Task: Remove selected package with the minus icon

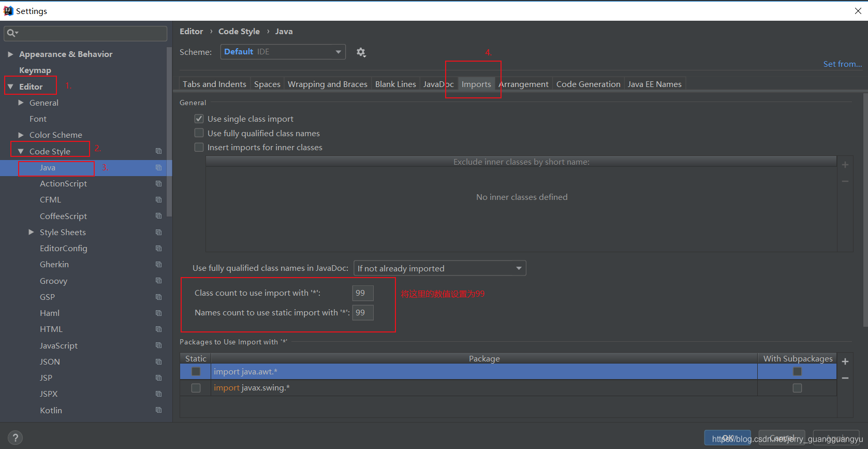Action: click(x=845, y=378)
